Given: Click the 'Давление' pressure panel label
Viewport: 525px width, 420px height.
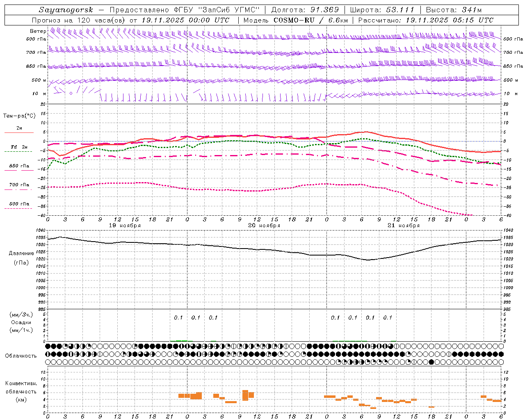Looking at the screenshot, I should (21, 253).
